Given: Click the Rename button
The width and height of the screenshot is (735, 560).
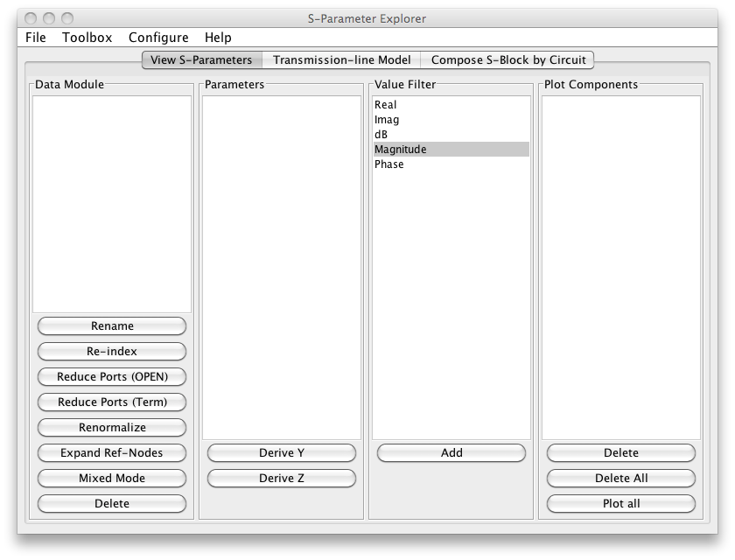Looking at the screenshot, I should point(112,326).
